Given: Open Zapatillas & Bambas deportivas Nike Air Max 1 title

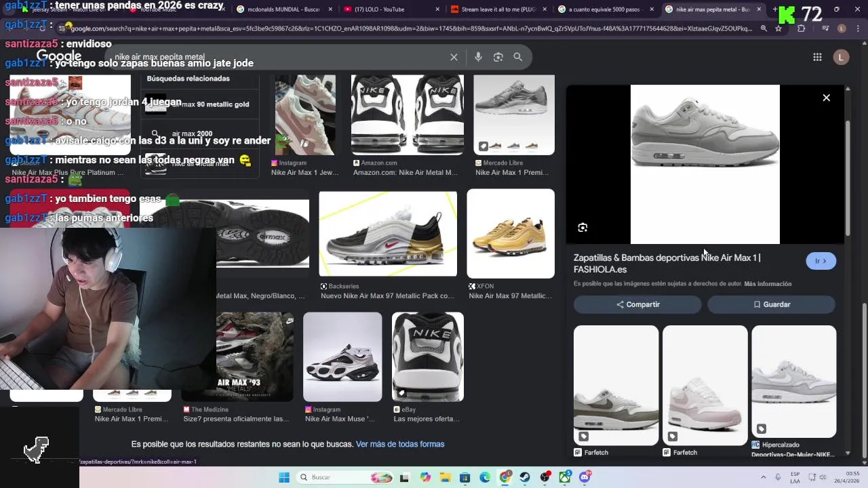Looking at the screenshot, I should click(667, 264).
